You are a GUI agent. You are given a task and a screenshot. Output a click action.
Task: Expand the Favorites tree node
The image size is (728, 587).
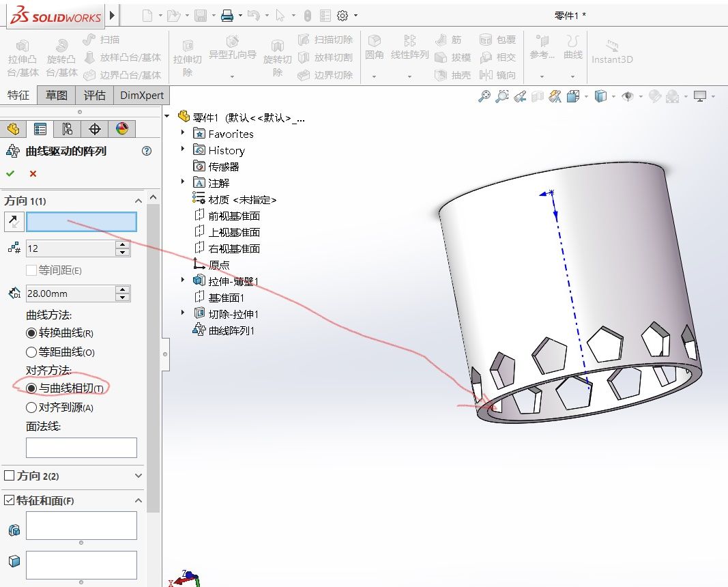click(183, 132)
